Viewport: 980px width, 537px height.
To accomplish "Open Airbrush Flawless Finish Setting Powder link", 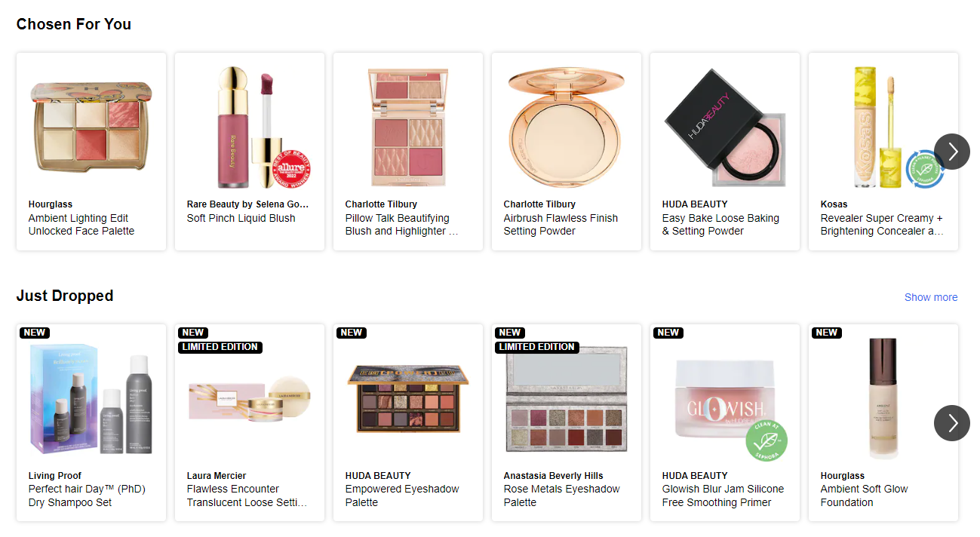I will (x=561, y=225).
